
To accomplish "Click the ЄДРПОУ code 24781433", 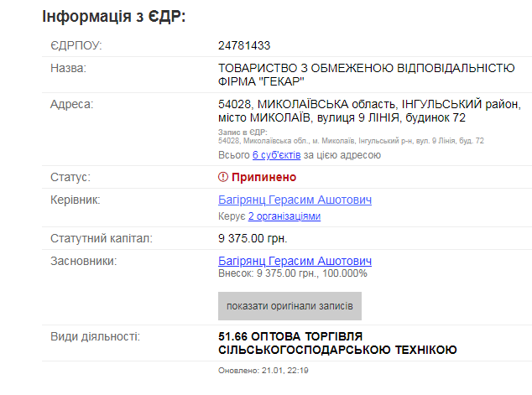I will coord(244,45).
